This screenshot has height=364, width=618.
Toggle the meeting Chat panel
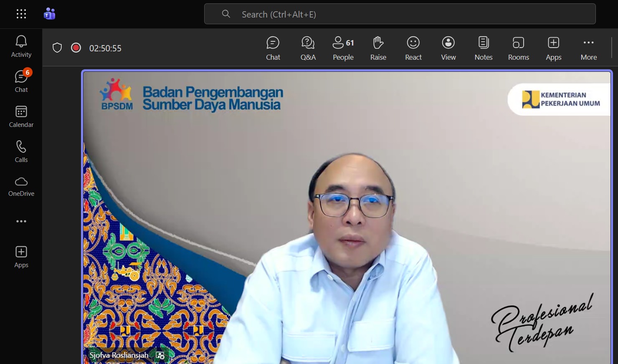click(x=273, y=48)
